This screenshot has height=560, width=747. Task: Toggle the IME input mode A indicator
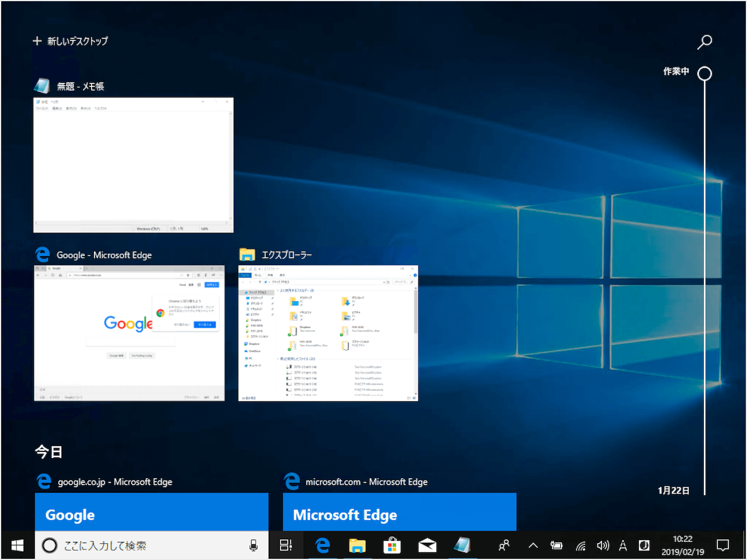623,545
